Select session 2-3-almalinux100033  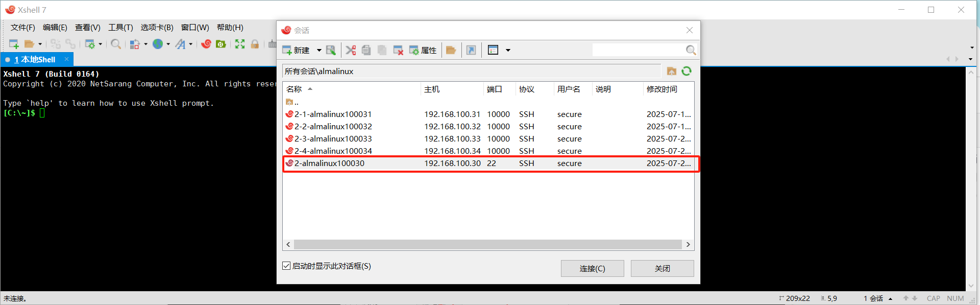(x=488, y=139)
